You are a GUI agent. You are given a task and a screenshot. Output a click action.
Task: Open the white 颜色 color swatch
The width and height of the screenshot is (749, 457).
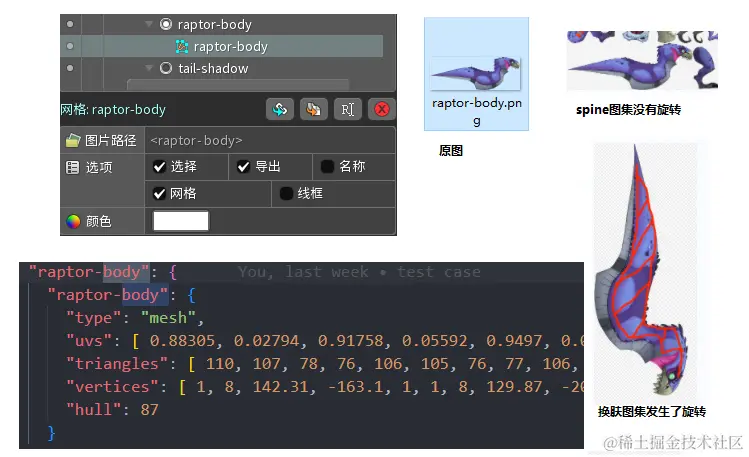181,221
